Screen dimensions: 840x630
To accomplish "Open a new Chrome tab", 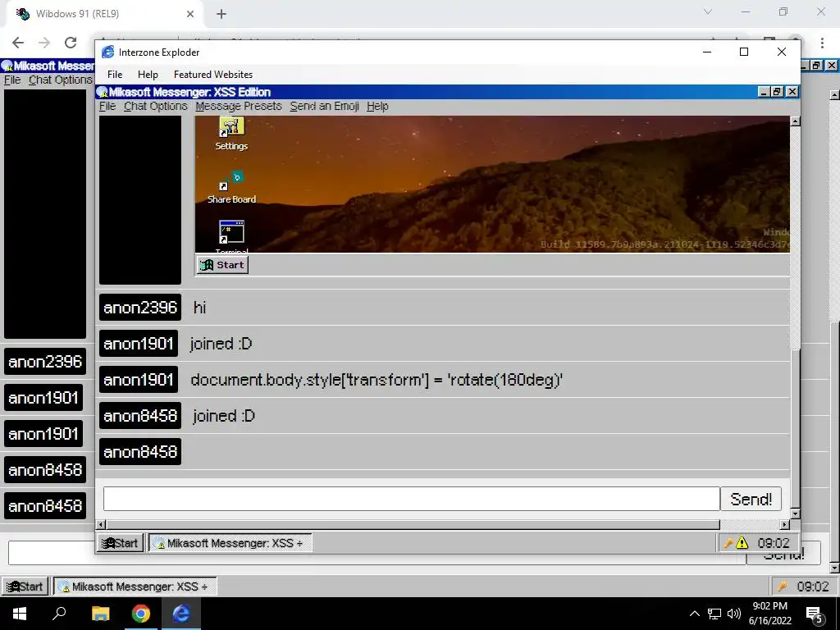I will click(x=221, y=14).
